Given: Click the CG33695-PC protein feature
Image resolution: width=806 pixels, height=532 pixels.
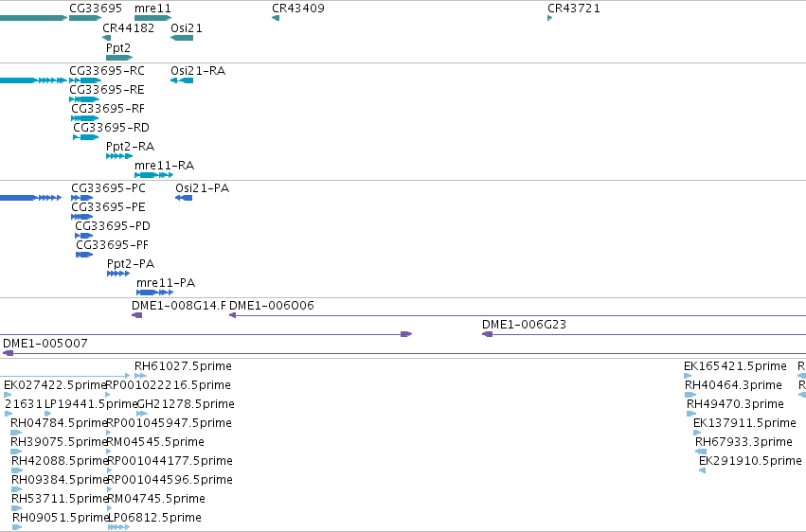Looking at the screenshot, I should (81, 198).
